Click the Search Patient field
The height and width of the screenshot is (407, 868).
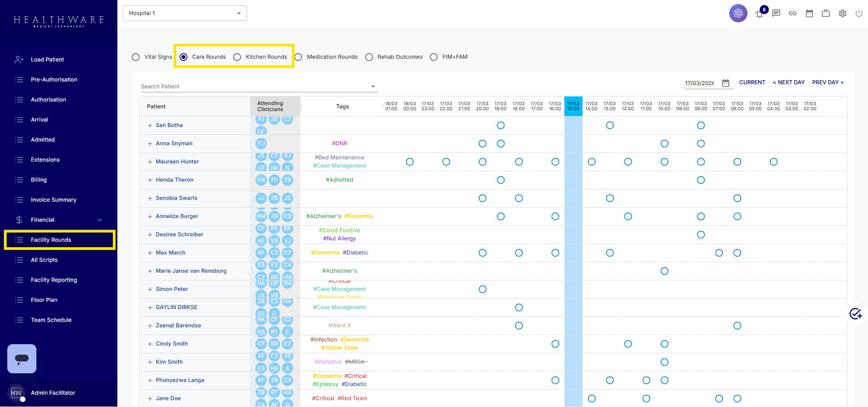[255, 86]
